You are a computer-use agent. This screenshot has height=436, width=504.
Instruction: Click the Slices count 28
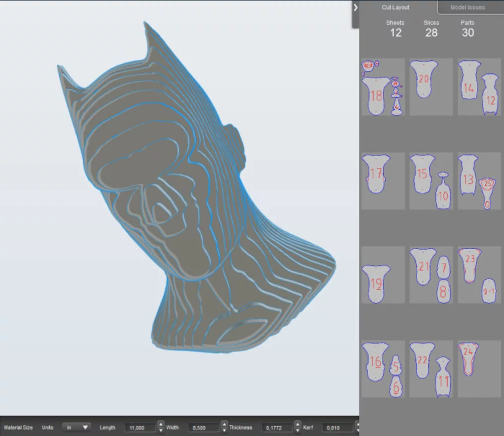point(431,33)
